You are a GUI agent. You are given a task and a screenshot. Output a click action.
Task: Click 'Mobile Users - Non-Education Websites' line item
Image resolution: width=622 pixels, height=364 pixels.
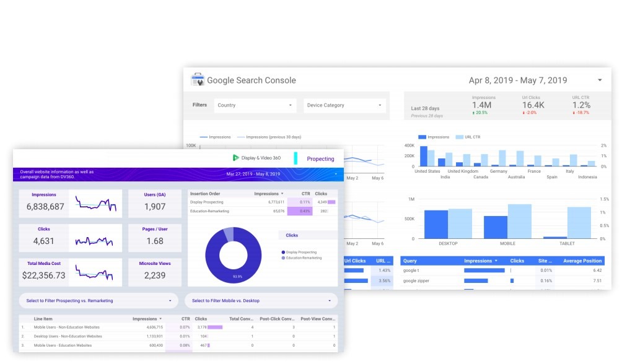(x=67, y=327)
